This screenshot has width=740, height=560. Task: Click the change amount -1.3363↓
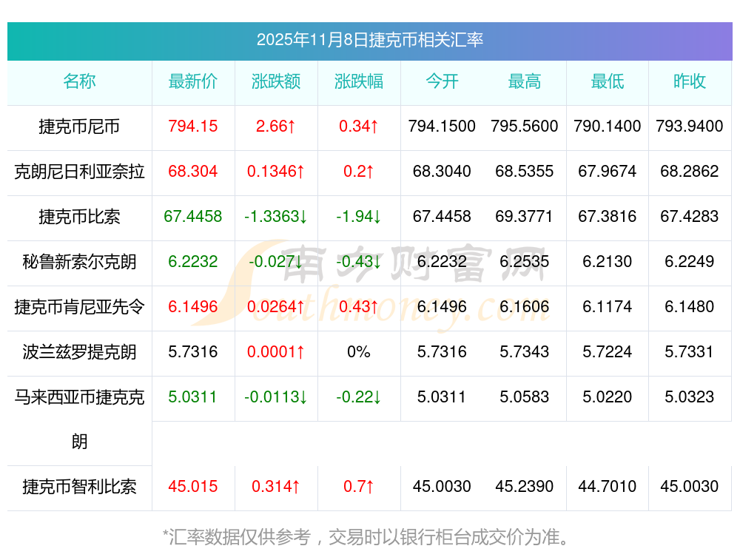(276, 217)
